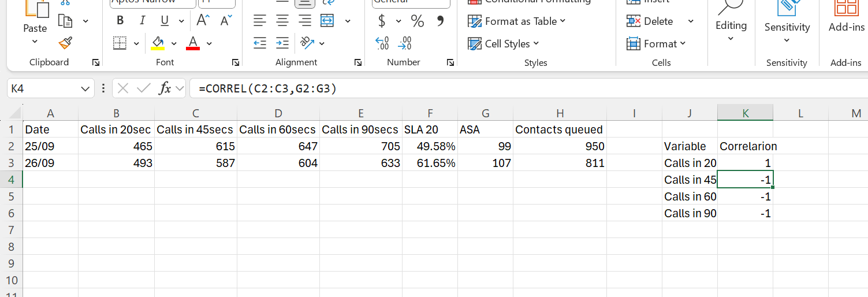868x297 pixels.
Task: Select column F header
Action: [x=430, y=113]
